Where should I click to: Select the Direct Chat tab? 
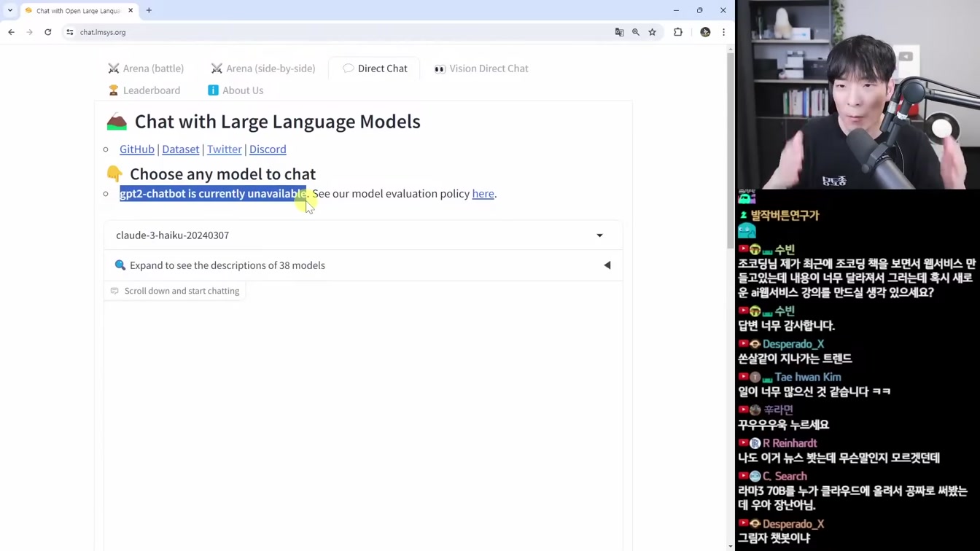coord(375,69)
